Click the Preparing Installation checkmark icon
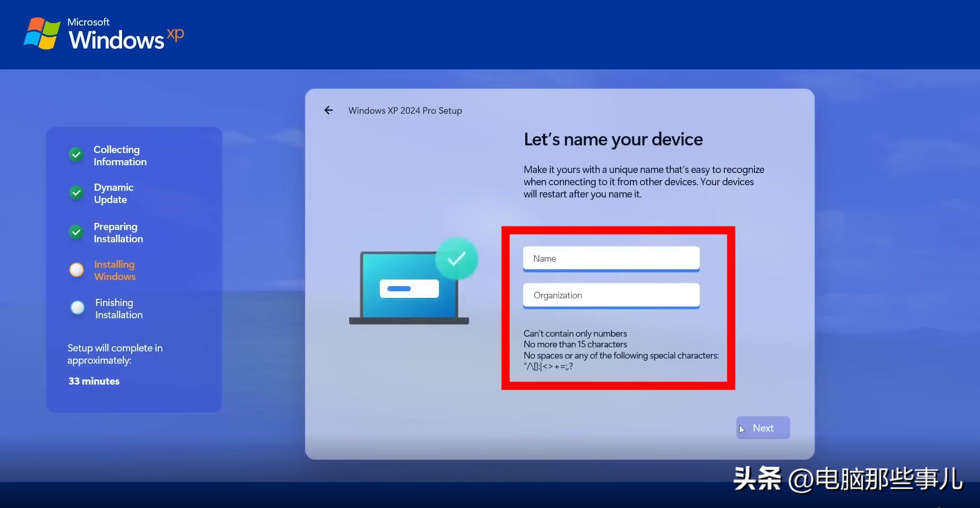This screenshot has width=980, height=508. point(76,232)
